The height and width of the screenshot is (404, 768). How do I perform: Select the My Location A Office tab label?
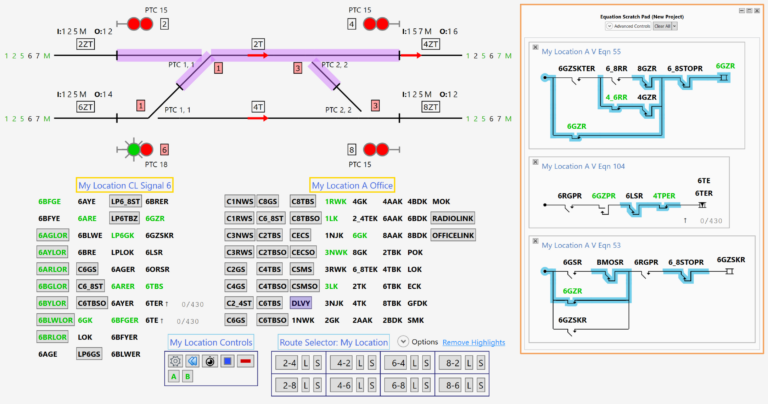coord(352,186)
